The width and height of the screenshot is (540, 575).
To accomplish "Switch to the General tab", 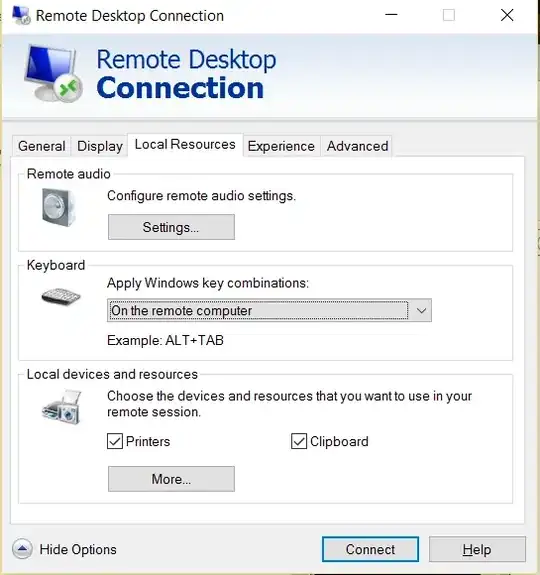I will [x=41, y=146].
